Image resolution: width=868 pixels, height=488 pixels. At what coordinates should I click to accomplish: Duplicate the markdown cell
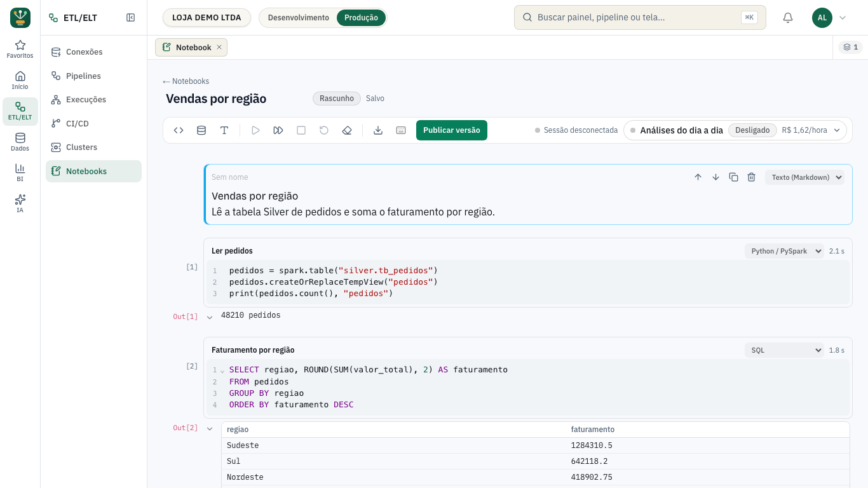(x=733, y=177)
